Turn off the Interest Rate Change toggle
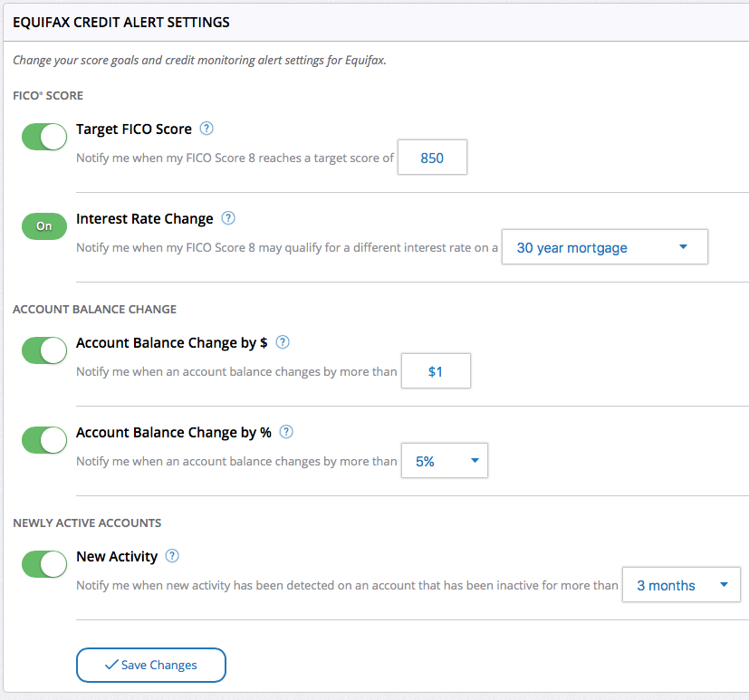 click(x=43, y=226)
